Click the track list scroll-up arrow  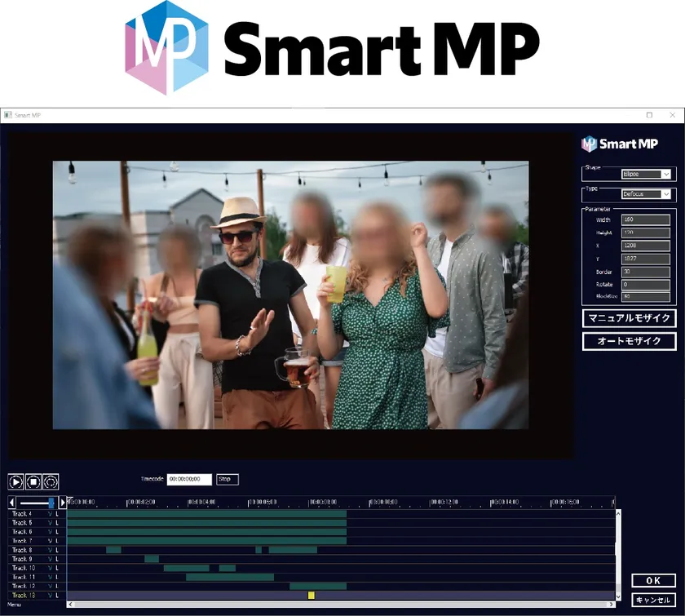(617, 514)
